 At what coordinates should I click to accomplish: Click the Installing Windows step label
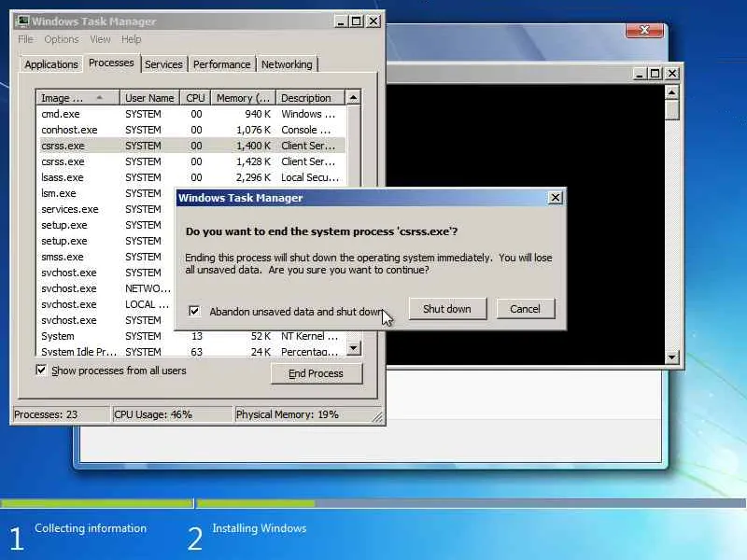(x=260, y=528)
